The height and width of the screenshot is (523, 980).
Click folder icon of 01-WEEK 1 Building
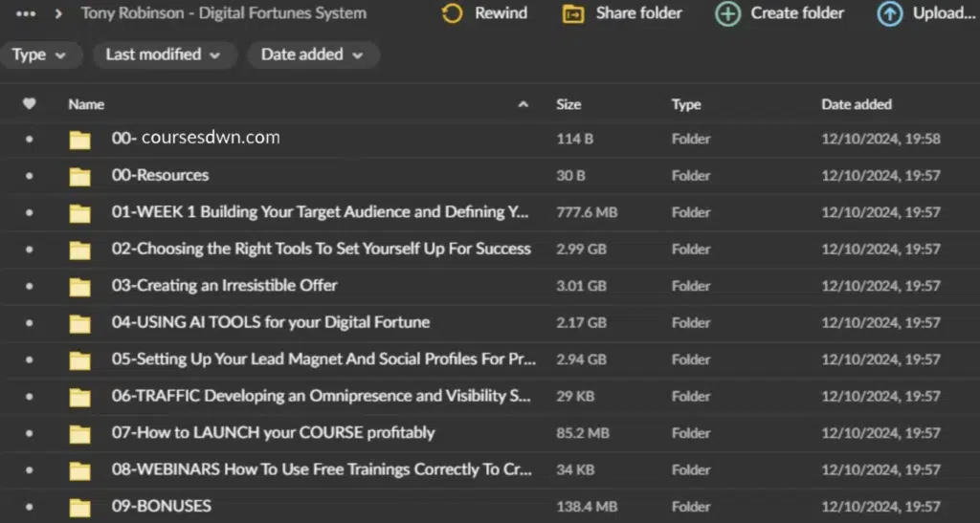(x=80, y=213)
